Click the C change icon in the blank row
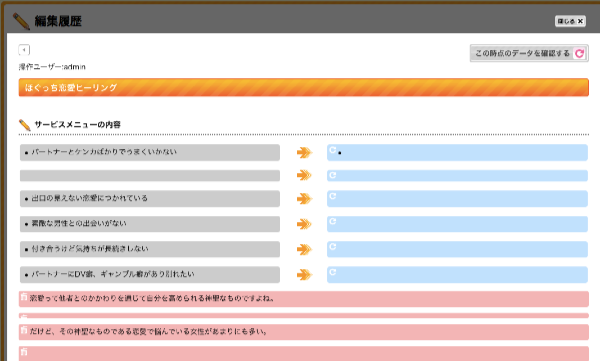This screenshot has width=600, height=361. click(333, 175)
